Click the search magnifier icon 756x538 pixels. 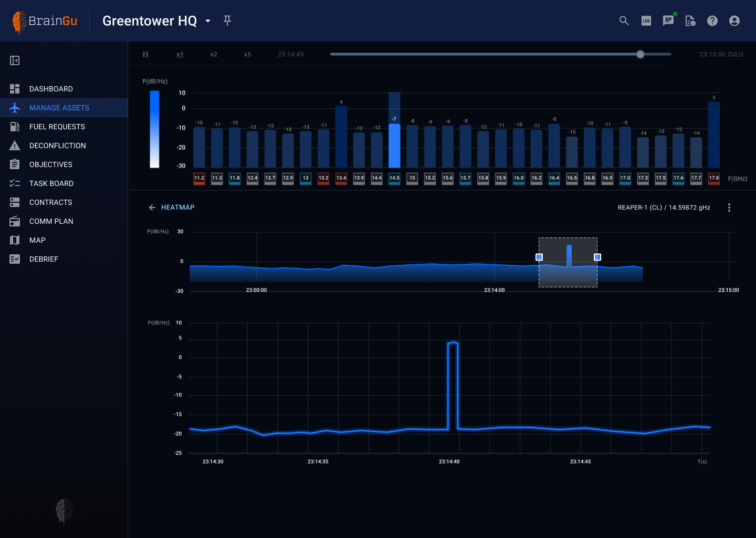point(624,20)
